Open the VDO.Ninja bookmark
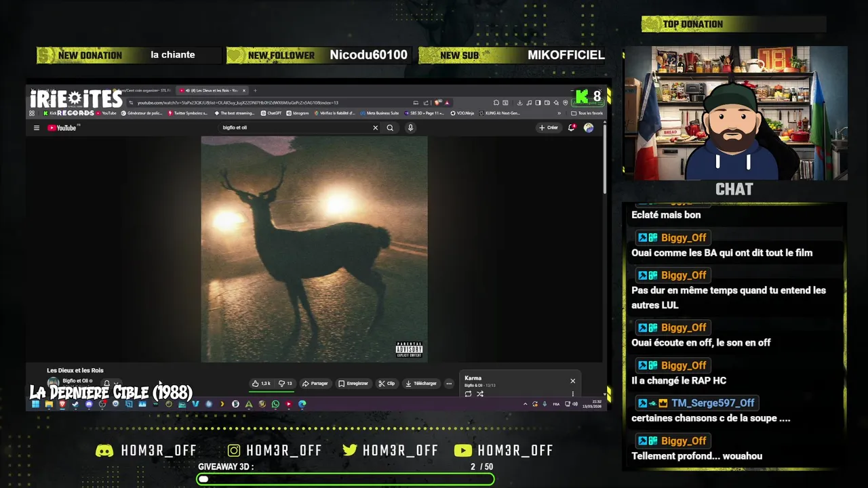Viewport: 868px width, 488px height. [x=462, y=113]
